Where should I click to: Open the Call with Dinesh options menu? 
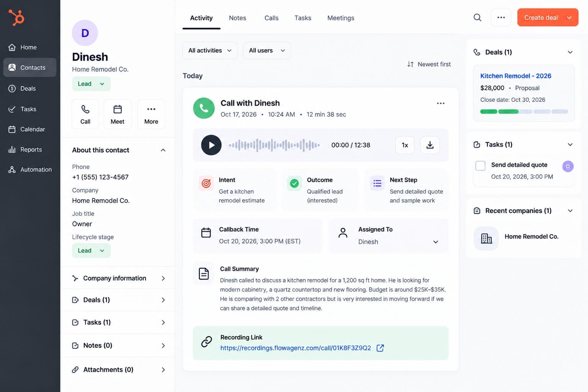(441, 103)
